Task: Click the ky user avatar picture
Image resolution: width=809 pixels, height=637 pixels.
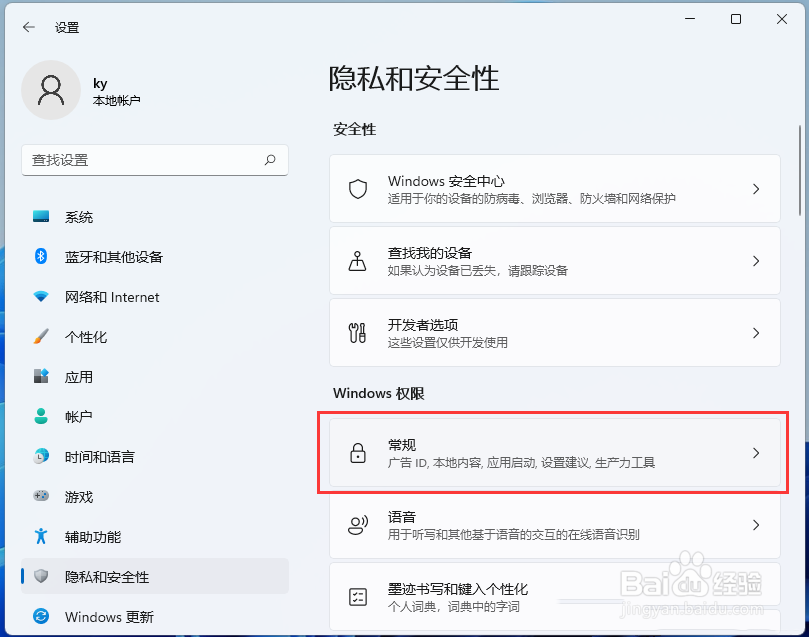Action: pyautogui.click(x=51, y=90)
